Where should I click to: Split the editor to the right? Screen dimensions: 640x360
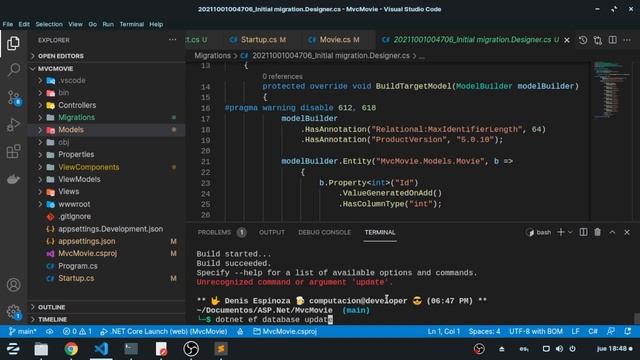pos(613,40)
